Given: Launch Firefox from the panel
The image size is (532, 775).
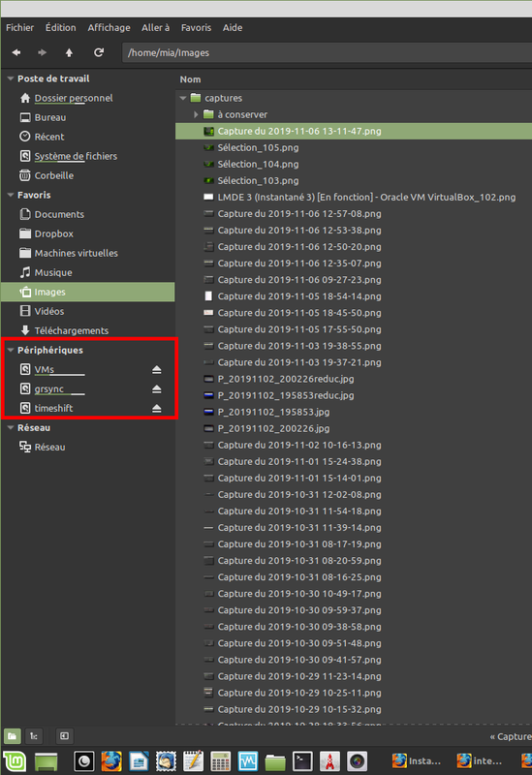Looking at the screenshot, I should (111, 761).
